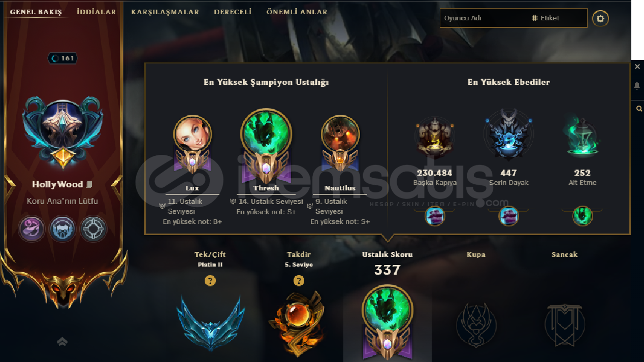The width and height of the screenshot is (644, 362).
Task: Click the Serin Dayak eternal statue
Action: click(x=508, y=134)
